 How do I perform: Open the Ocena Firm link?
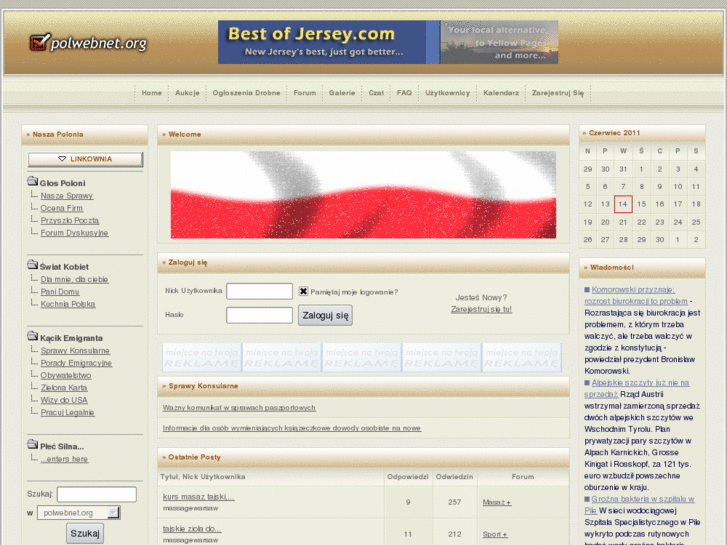62,208
